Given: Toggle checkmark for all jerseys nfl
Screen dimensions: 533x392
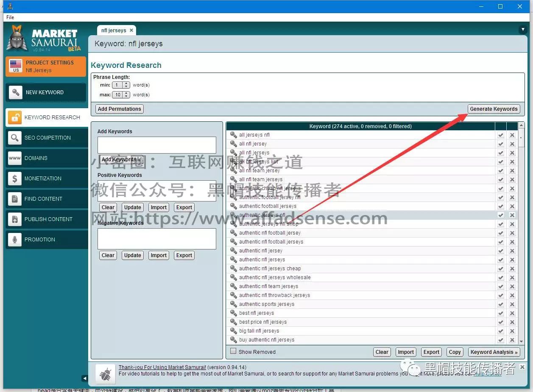Looking at the screenshot, I should point(501,135).
